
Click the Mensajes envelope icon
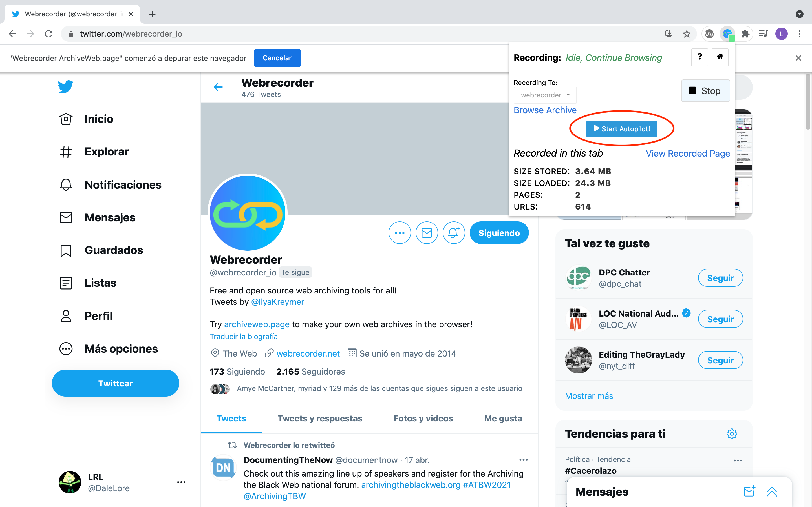[x=65, y=217]
